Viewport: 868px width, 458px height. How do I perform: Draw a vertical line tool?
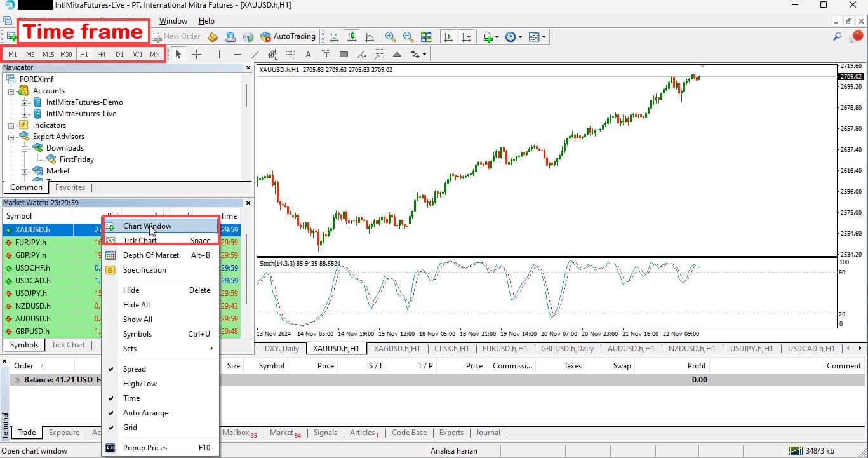[x=219, y=54]
